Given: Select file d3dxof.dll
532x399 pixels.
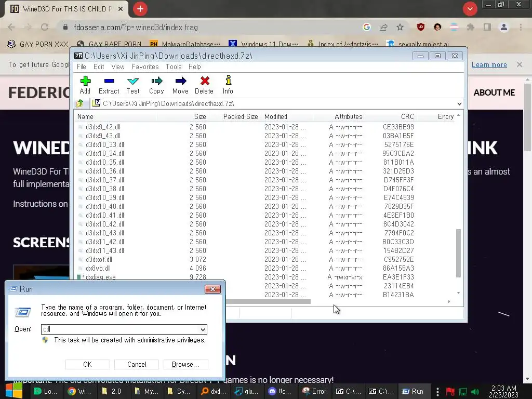Looking at the screenshot, I should 99,259.
